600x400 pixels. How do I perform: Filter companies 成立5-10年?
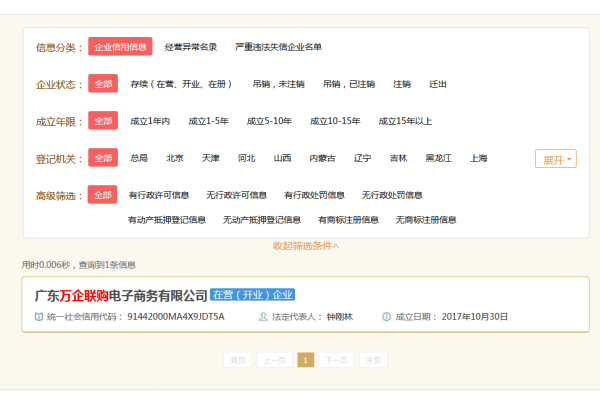(x=269, y=121)
